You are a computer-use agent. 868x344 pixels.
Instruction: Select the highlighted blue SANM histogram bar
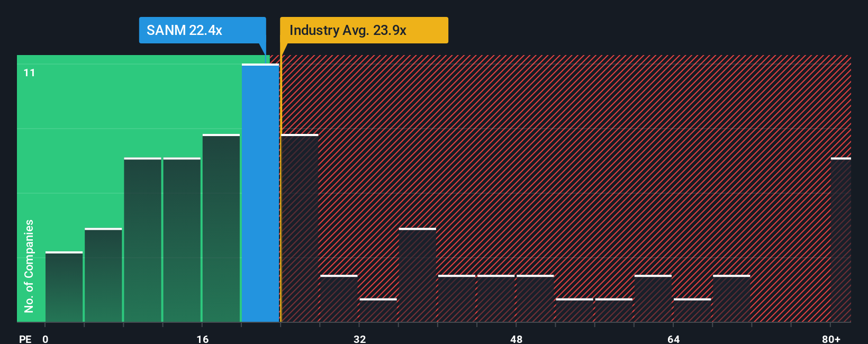click(x=260, y=193)
